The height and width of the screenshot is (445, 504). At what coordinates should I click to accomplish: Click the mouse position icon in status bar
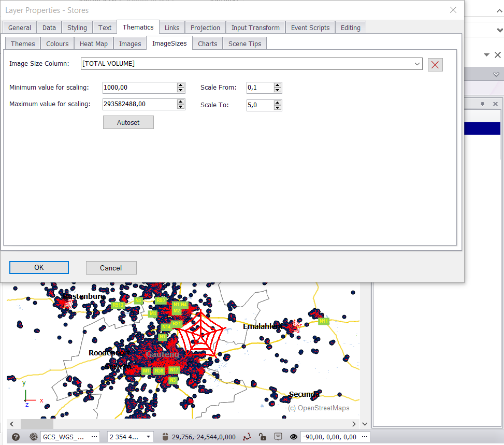coord(165,437)
